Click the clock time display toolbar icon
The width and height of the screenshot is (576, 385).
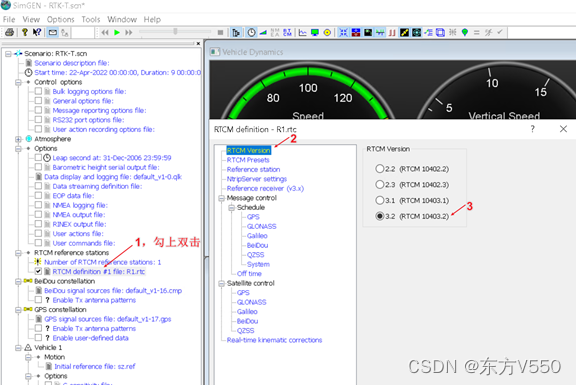[251, 32]
